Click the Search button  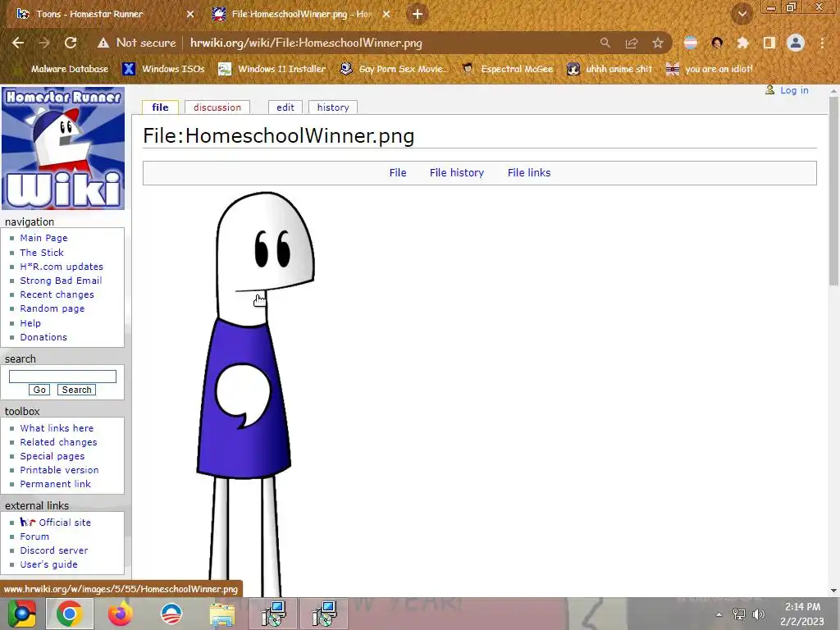click(76, 390)
